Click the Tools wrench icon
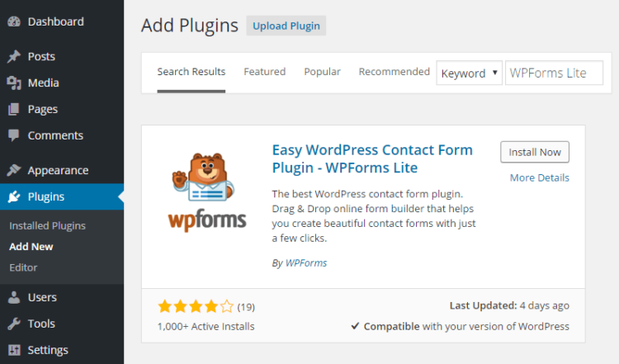 tap(14, 324)
